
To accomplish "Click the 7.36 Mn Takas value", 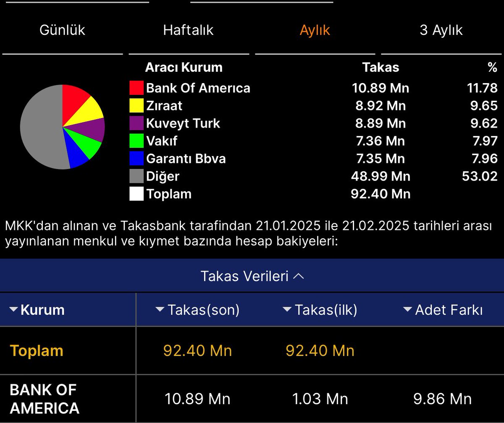I will 380,141.
